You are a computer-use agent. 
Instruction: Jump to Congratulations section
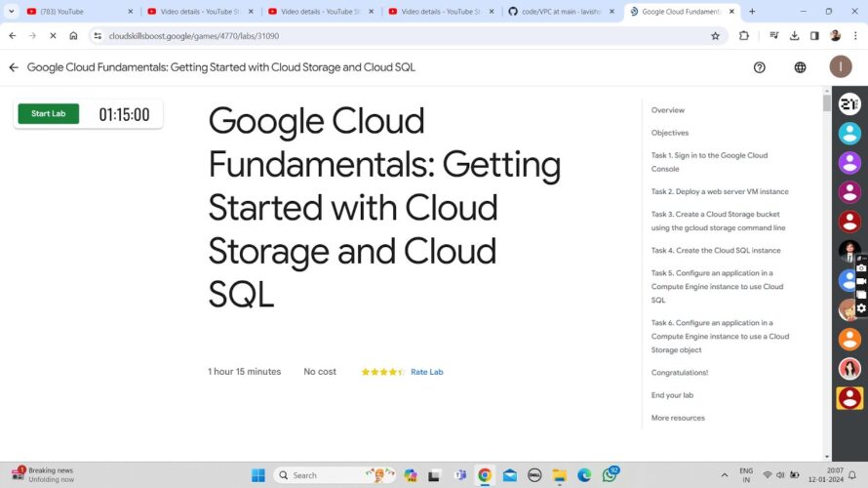point(679,373)
